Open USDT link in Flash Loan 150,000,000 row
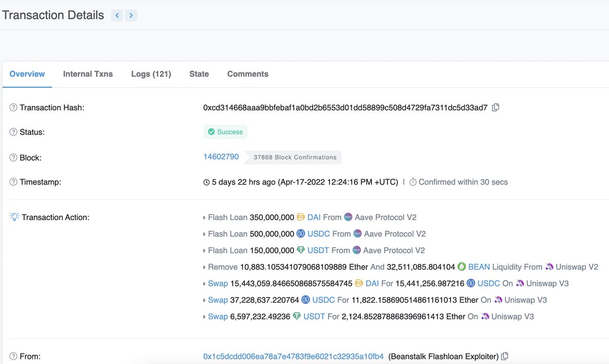Screen dimensions: 609x364 tap(318, 250)
